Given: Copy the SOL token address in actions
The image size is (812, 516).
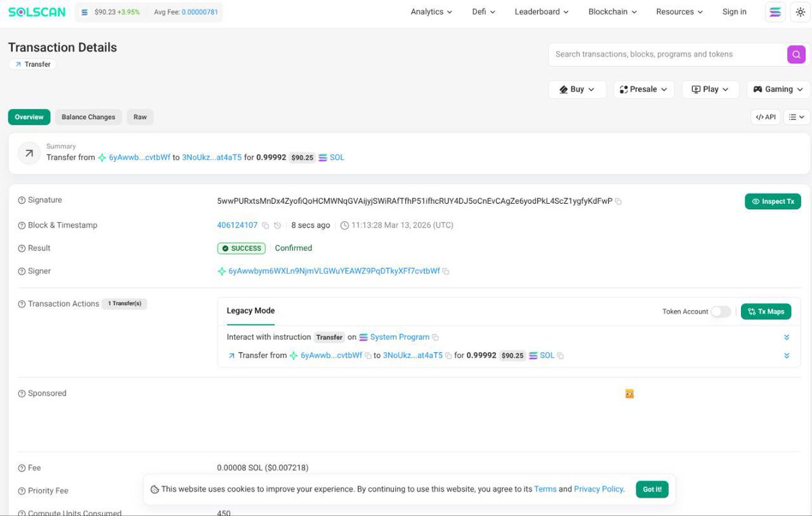Looking at the screenshot, I should click(x=560, y=356).
